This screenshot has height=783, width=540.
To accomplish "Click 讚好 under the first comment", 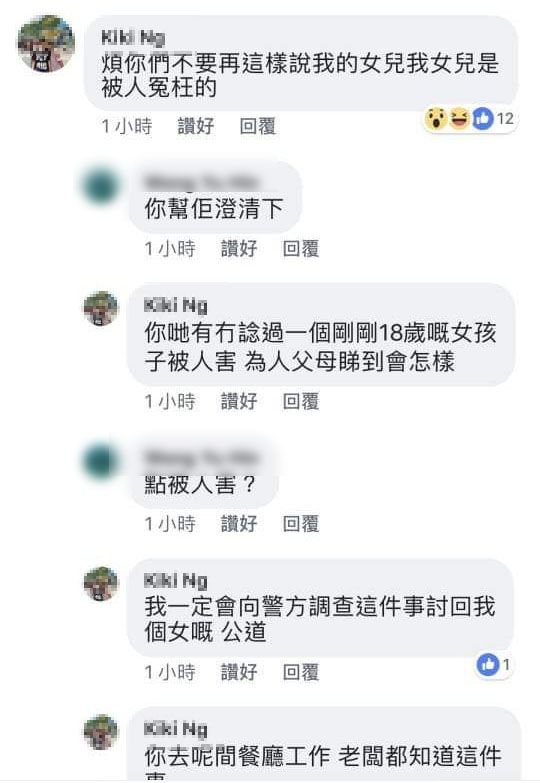I will coord(196,126).
